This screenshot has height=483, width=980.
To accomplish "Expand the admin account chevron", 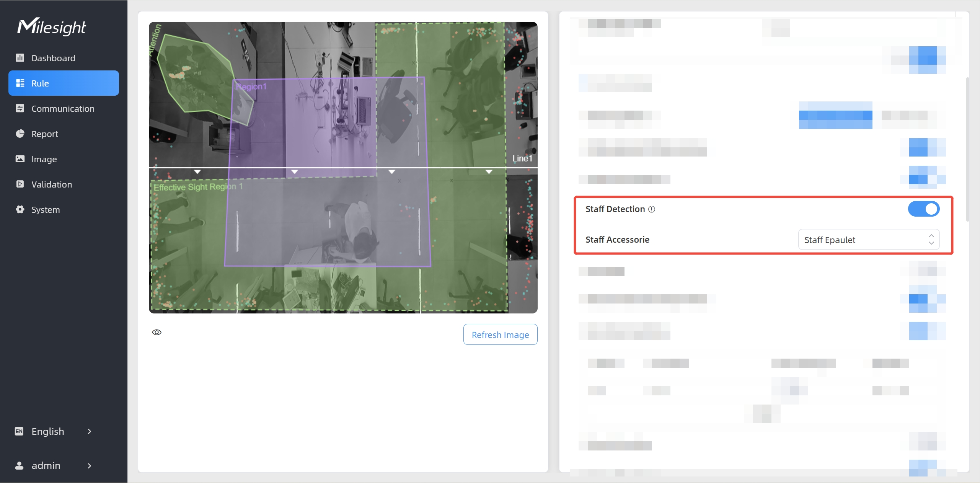I will [x=90, y=465].
